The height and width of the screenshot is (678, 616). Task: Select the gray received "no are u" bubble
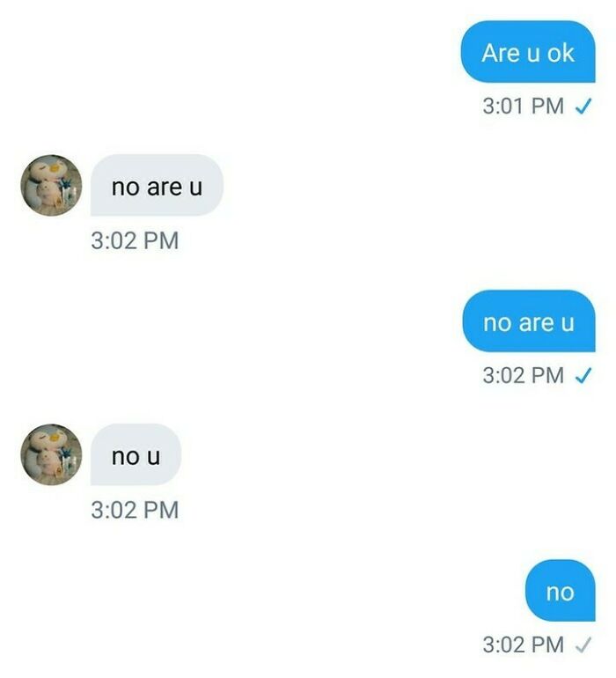coord(157,185)
